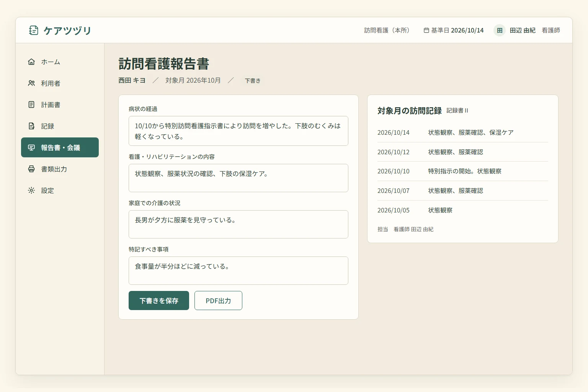Click the 下書き status badge
This screenshot has height=392, width=588.
pyautogui.click(x=253, y=80)
